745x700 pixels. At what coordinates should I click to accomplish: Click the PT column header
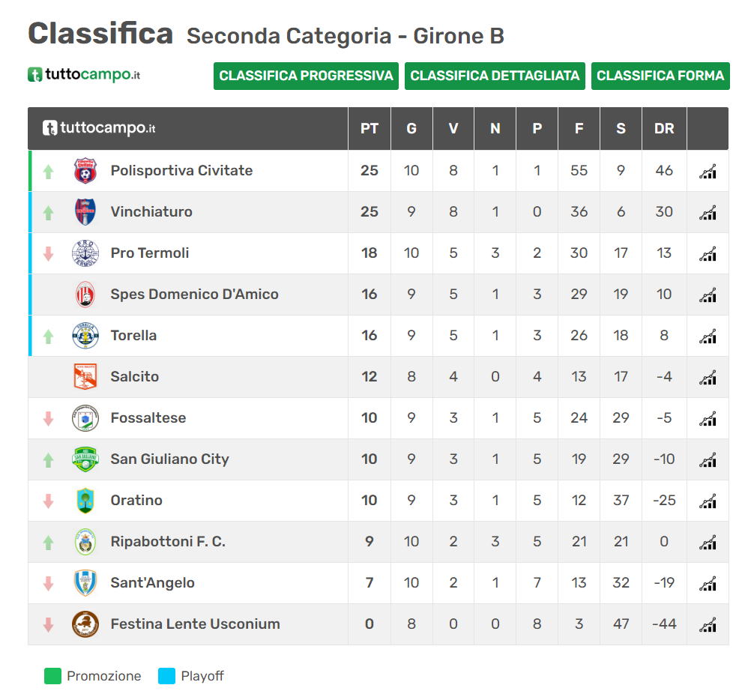point(370,128)
